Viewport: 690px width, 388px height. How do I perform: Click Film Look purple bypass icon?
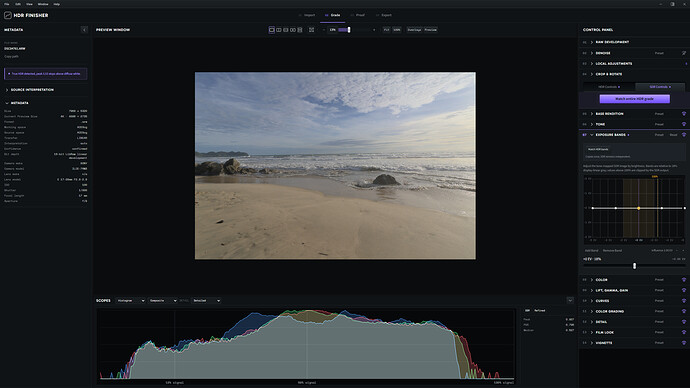[684, 333]
